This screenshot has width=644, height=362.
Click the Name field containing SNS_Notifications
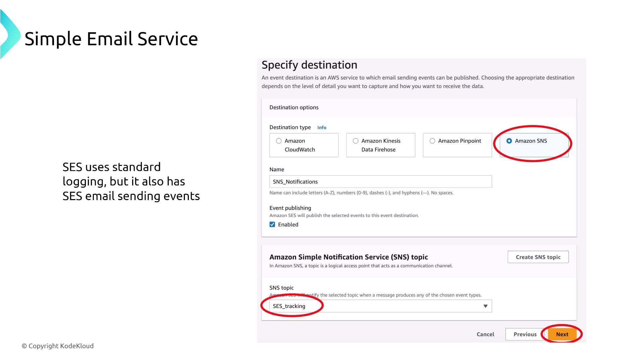(380, 182)
